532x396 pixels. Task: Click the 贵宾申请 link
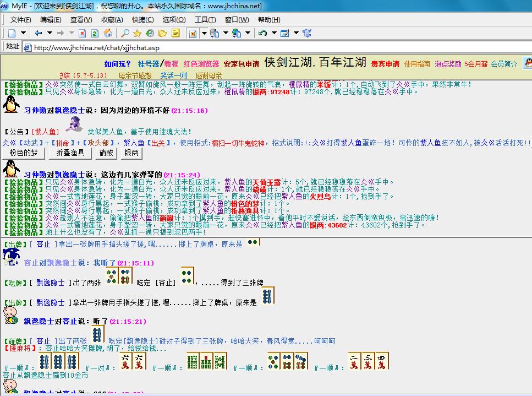(x=385, y=64)
